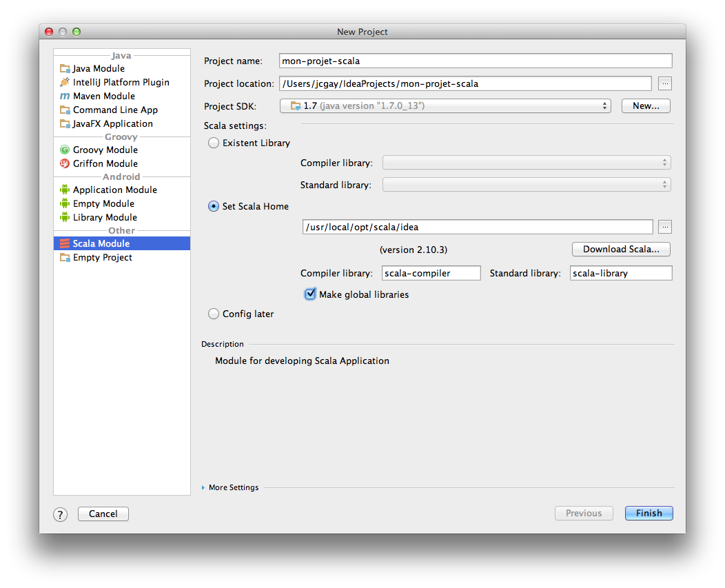Click the Download Scala... button
725x588 pixels.
coord(621,250)
